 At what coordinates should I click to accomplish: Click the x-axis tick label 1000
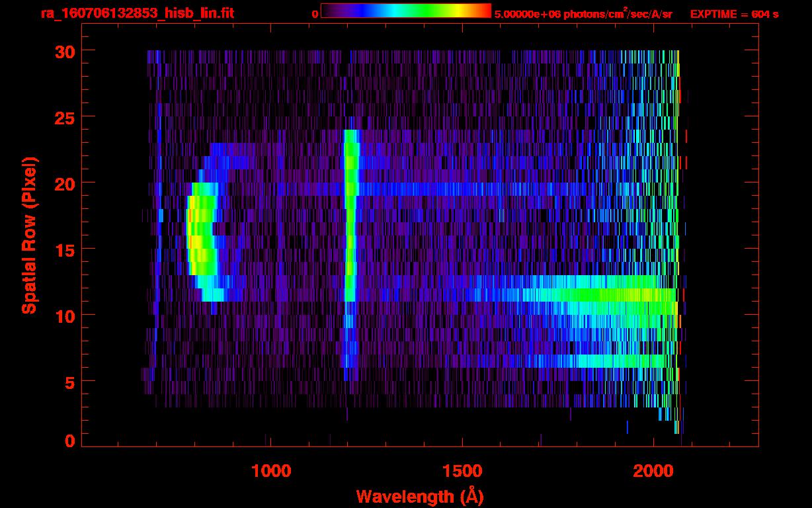coord(271,471)
